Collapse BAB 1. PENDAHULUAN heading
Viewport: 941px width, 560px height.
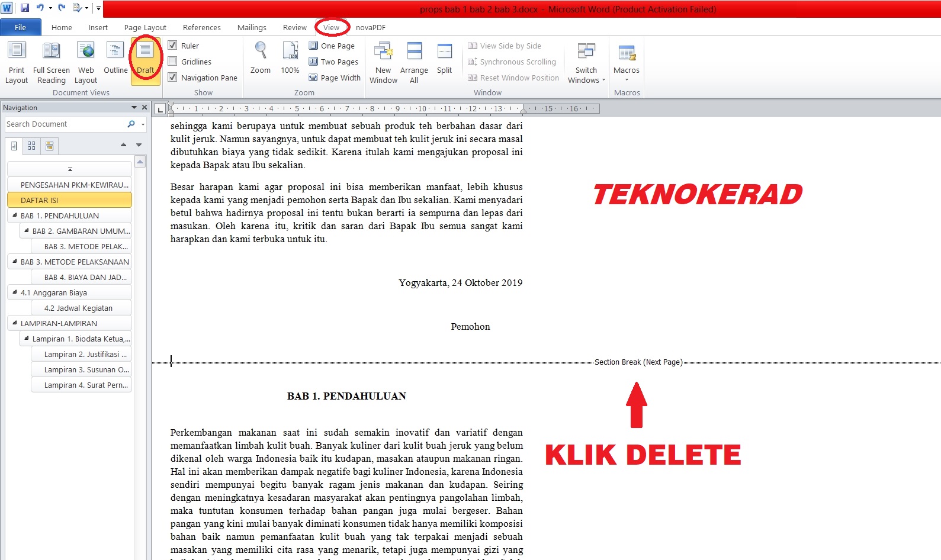[15, 215]
